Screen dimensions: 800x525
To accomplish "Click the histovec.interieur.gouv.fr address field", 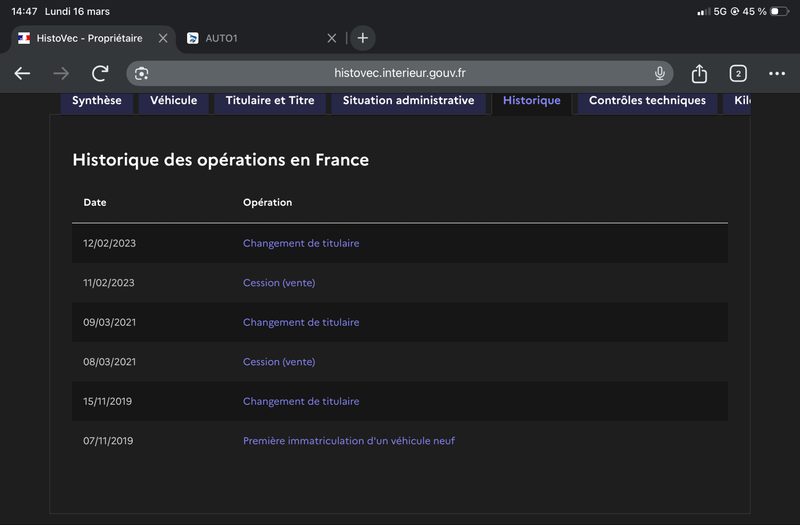I will tap(400, 73).
